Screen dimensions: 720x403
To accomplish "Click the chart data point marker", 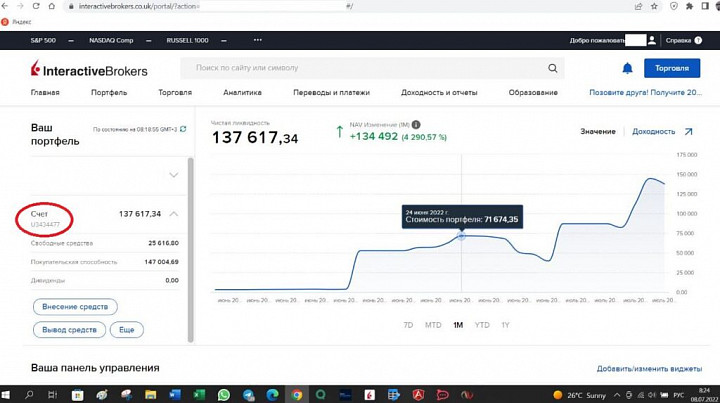I will point(461,236).
